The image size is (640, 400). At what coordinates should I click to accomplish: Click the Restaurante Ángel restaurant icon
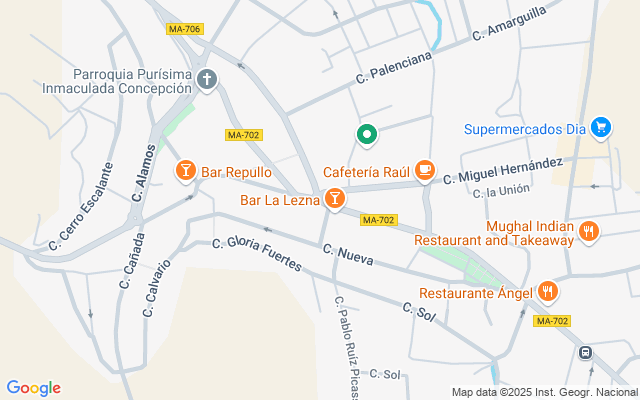pyautogui.click(x=547, y=292)
